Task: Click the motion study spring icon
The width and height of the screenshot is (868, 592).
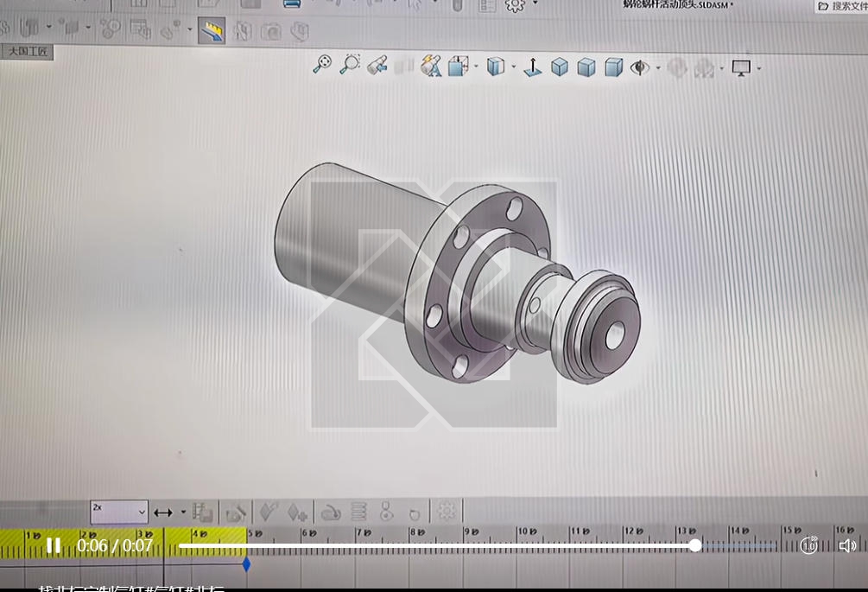Action: tap(359, 512)
